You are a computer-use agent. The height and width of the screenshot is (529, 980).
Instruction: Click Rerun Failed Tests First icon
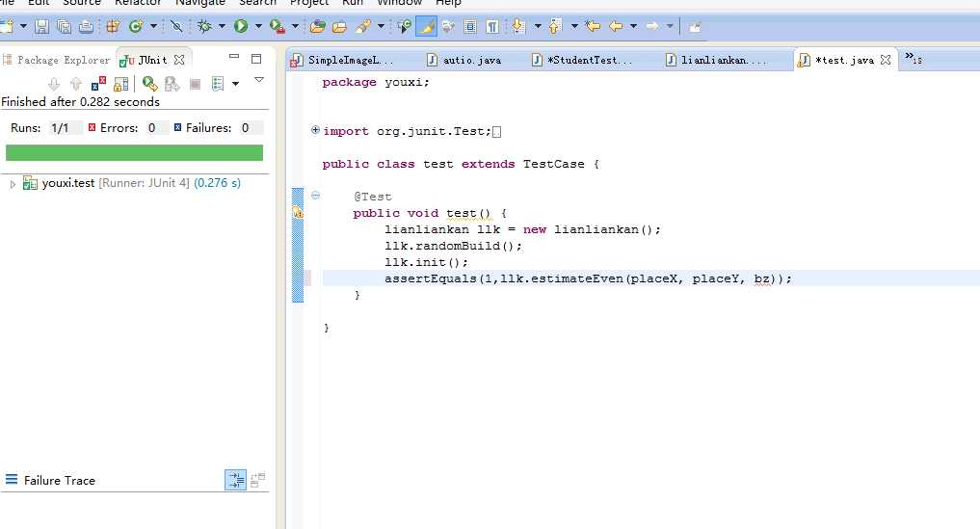point(172,84)
